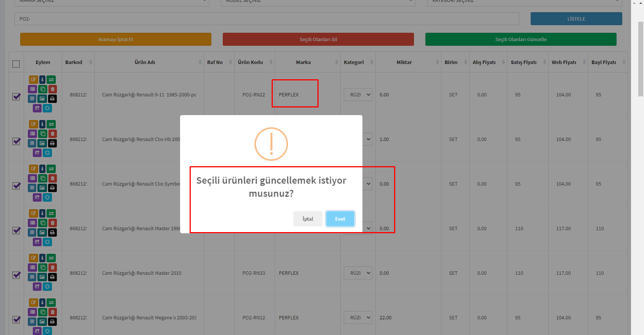Expand category dropdown in Renault Master 2010 row
The image size is (644, 335).
pos(357,273)
